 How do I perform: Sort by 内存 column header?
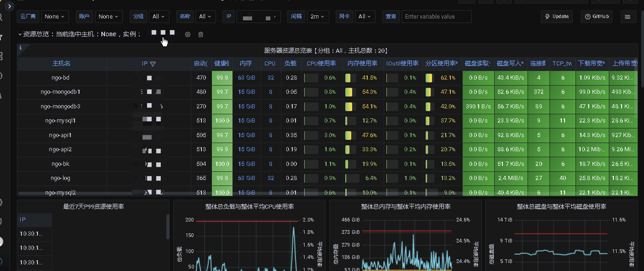click(246, 64)
